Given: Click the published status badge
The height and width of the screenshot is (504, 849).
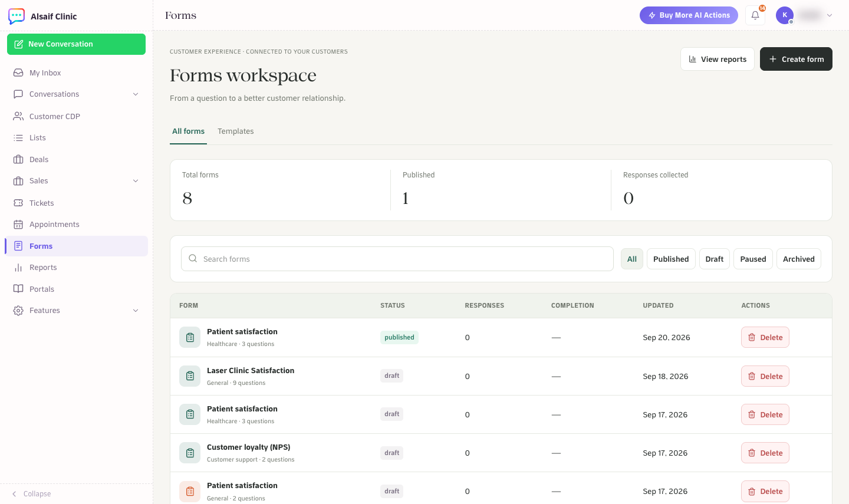Looking at the screenshot, I should 399,337.
